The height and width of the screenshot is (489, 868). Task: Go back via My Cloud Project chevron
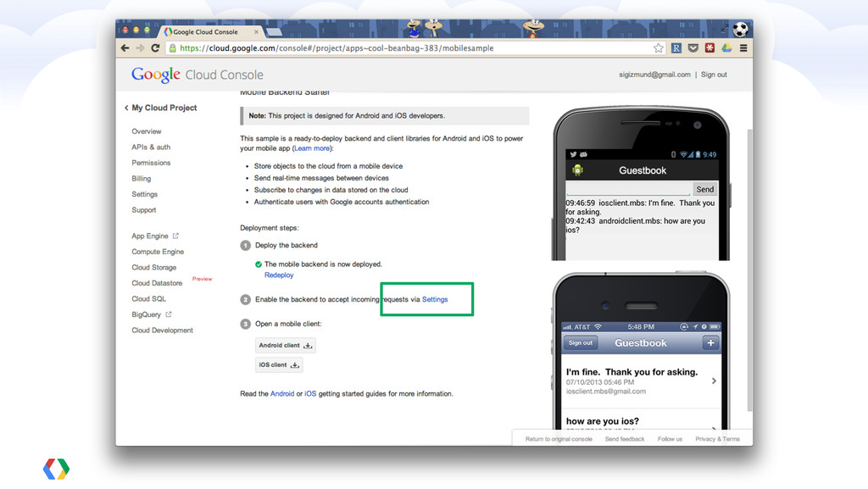click(126, 108)
